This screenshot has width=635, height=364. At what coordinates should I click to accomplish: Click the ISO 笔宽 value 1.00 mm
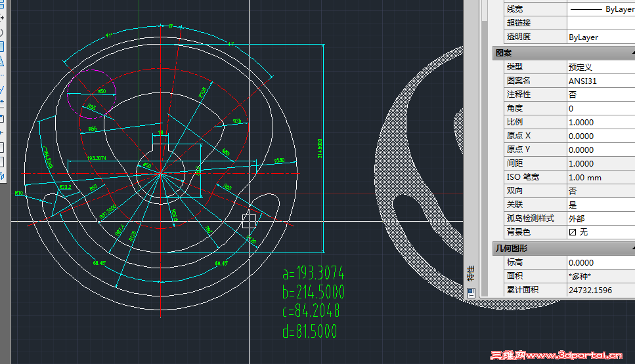pos(601,177)
